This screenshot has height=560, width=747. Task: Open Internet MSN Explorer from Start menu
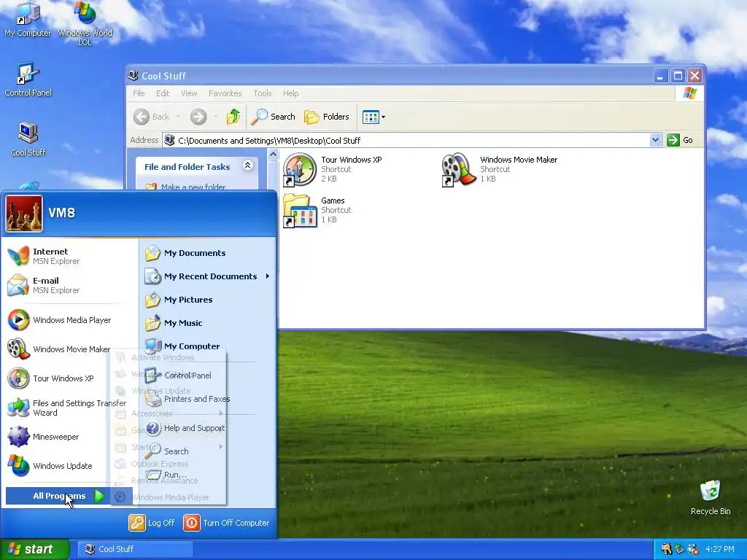click(x=69, y=256)
